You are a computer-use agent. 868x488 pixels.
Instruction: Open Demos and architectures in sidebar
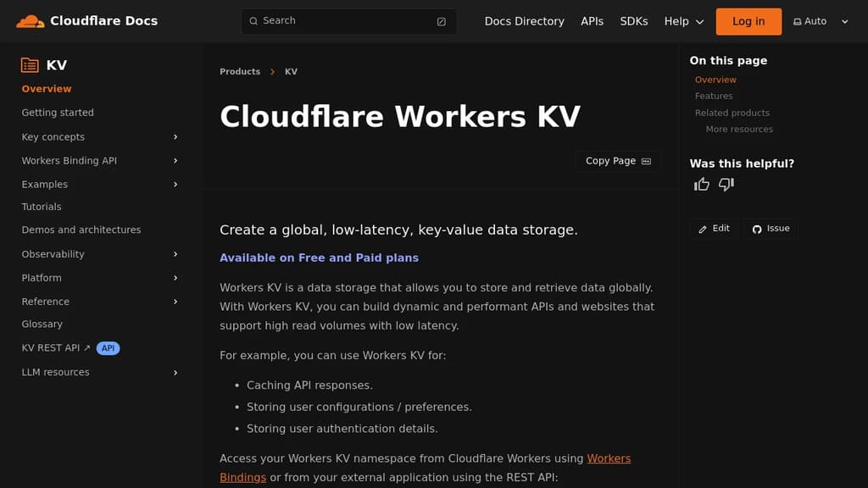point(81,230)
